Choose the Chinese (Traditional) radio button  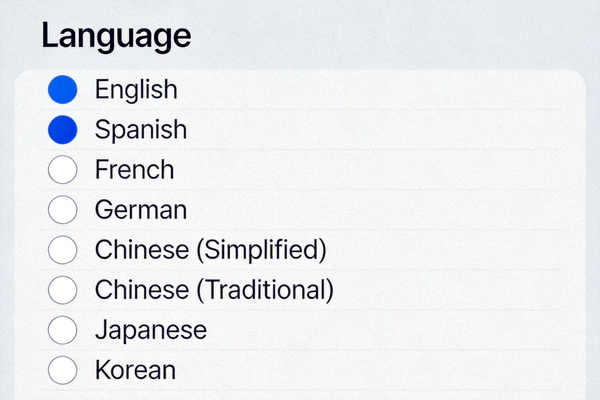pos(62,290)
